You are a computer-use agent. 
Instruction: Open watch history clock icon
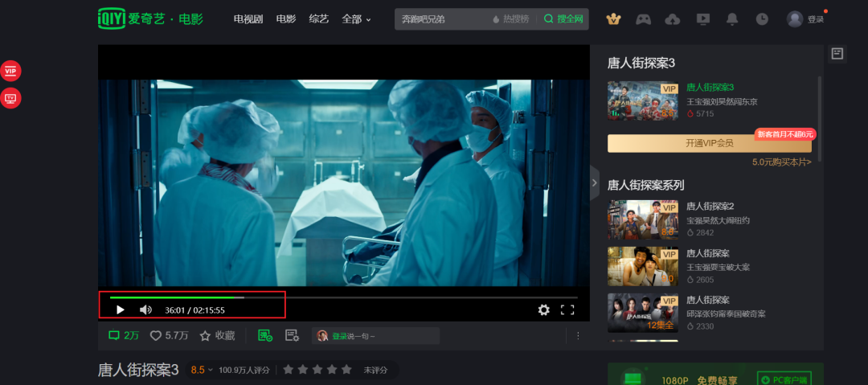click(762, 19)
